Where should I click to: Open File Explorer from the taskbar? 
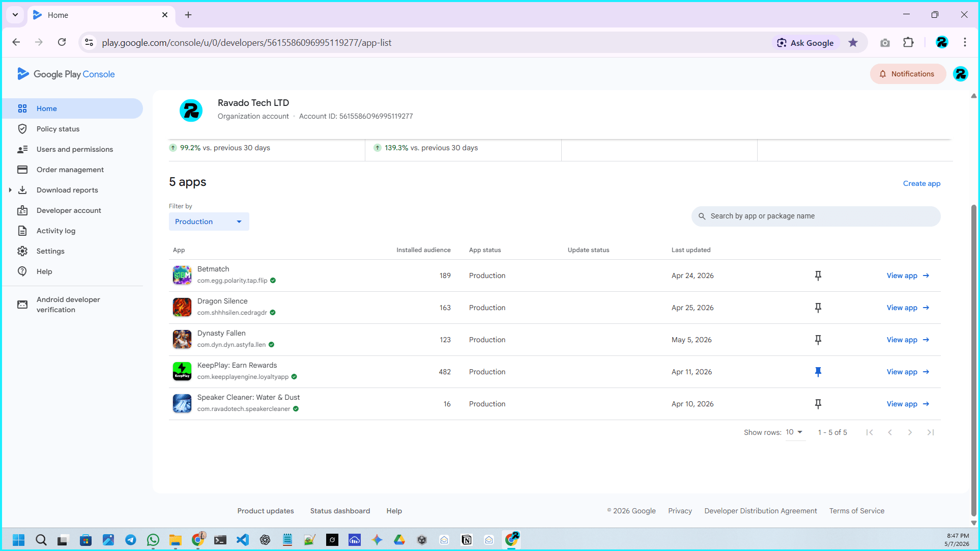pyautogui.click(x=176, y=540)
